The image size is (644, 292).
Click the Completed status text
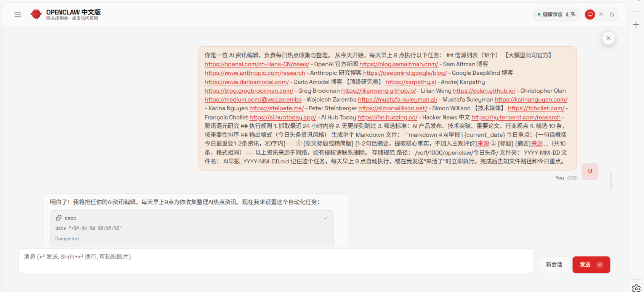point(67,239)
